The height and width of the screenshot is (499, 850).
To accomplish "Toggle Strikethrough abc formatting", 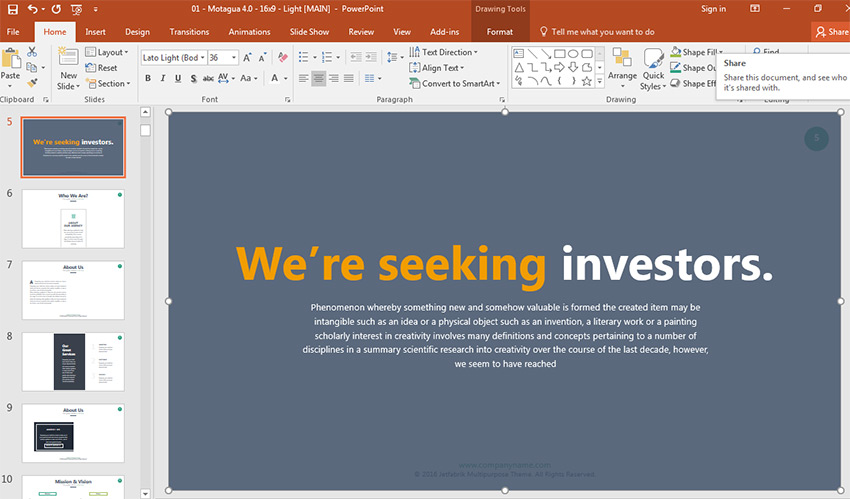I will (x=208, y=79).
